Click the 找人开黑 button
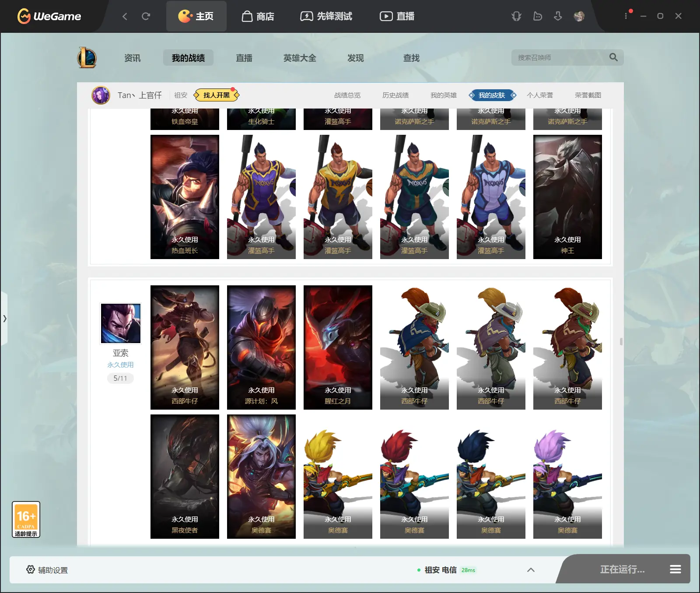The image size is (700, 593). tap(217, 95)
